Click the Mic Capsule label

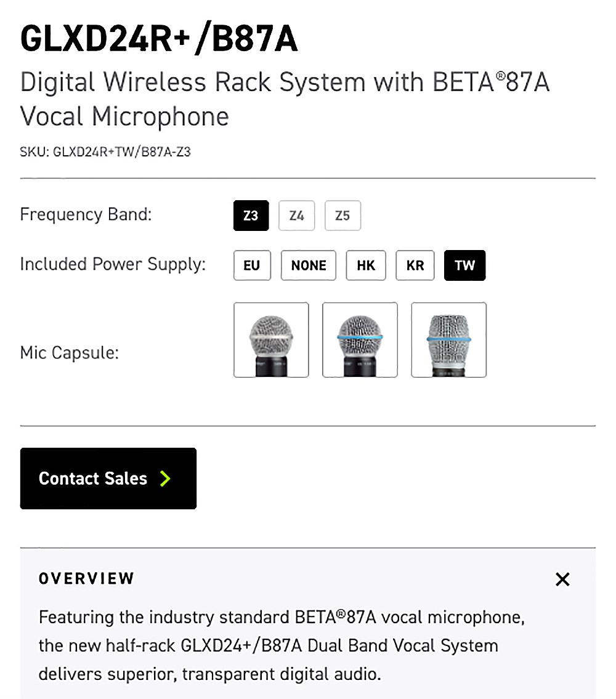70,353
